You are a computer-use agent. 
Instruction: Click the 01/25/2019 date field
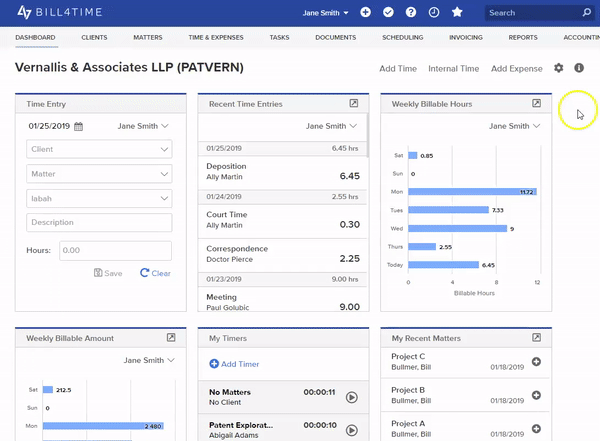tap(49, 126)
